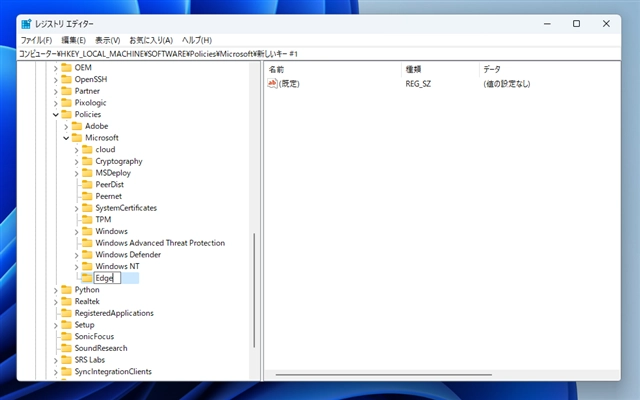
Task: Expand the Cryptography key
Action: coord(76,162)
